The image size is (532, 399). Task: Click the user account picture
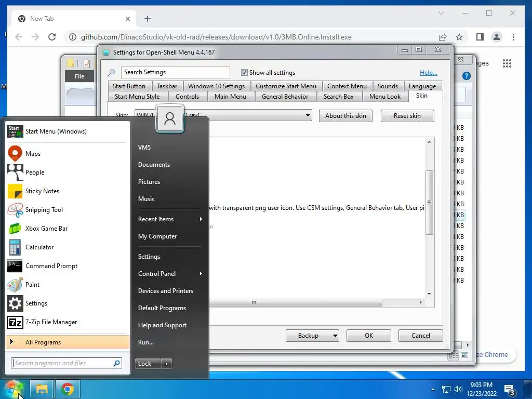click(x=170, y=118)
